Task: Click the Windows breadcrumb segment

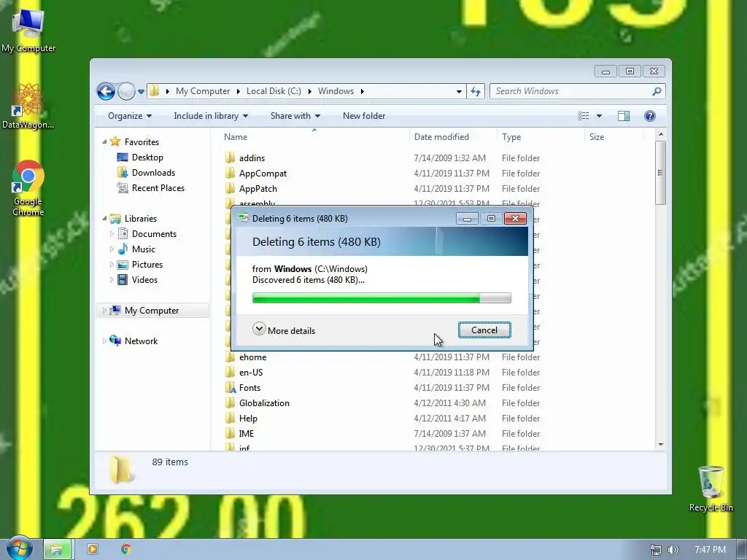Action: 336,91
